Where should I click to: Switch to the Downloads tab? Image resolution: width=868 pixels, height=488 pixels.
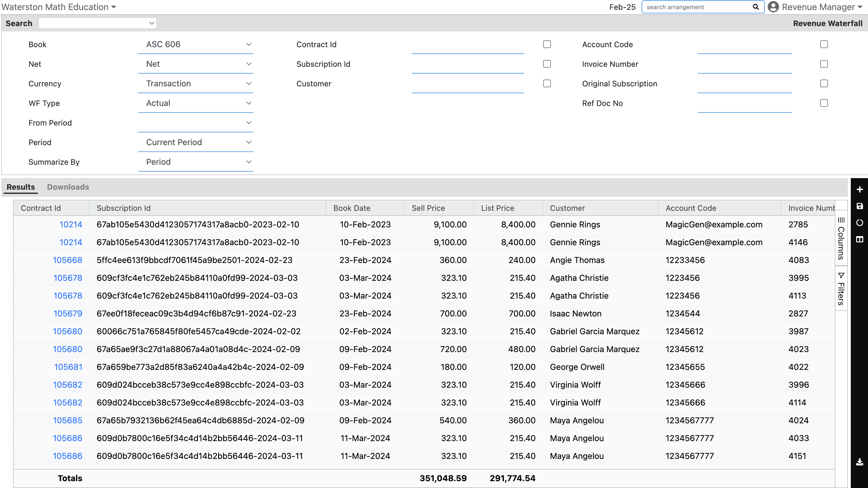tap(68, 187)
